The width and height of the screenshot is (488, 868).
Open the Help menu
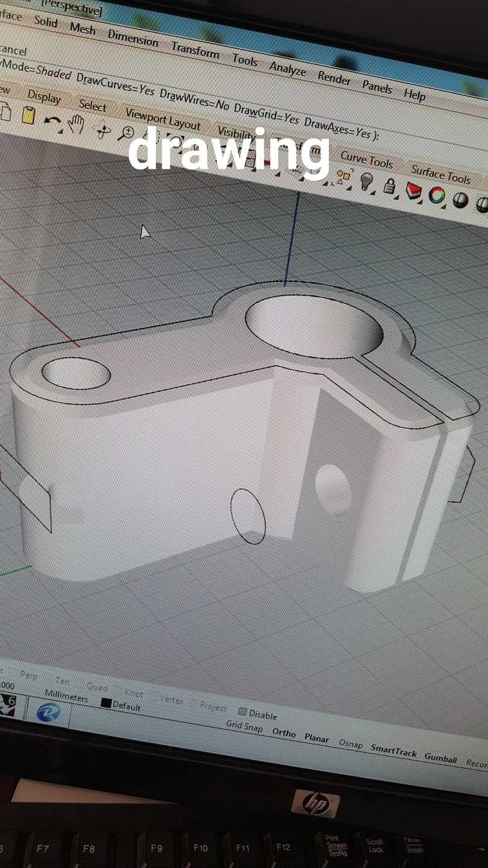414,95
